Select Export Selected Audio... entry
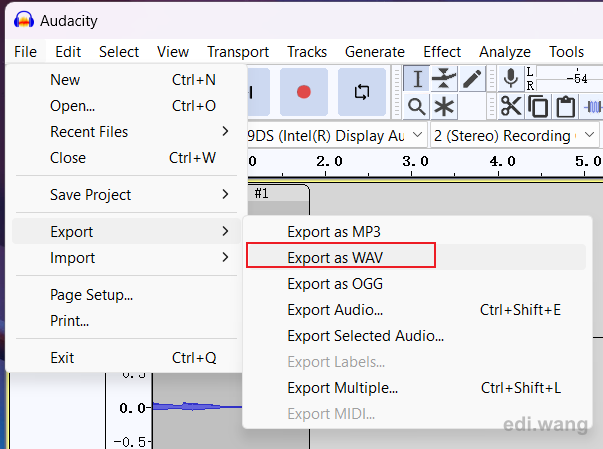 tap(416, 336)
